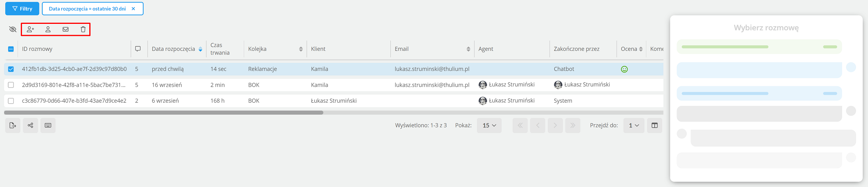Click Łukasz Strumiński avatar in Agent column, 16 wrzesień row
The image size is (868, 187).
482,85
